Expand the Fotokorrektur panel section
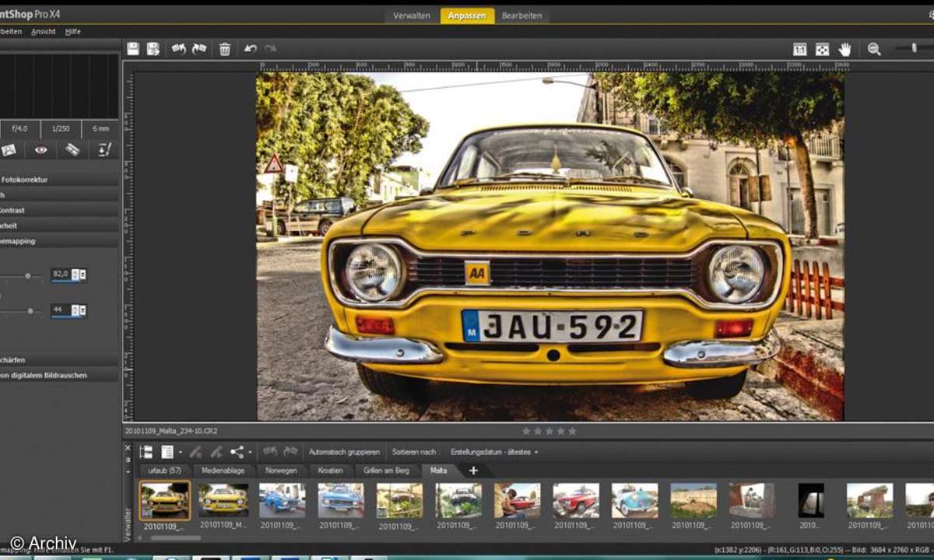The width and height of the screenshot is (934, 560). click(x=59, y=180)
